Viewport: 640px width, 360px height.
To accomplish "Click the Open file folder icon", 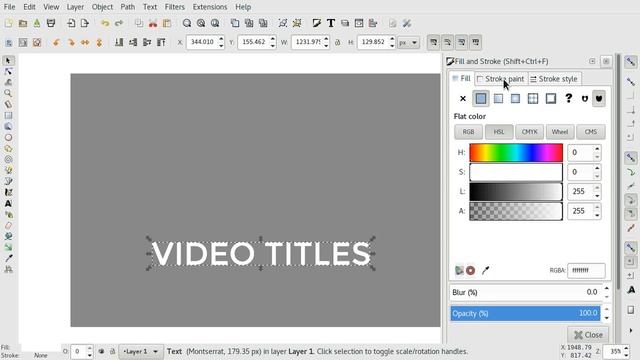I will (23, 23).
